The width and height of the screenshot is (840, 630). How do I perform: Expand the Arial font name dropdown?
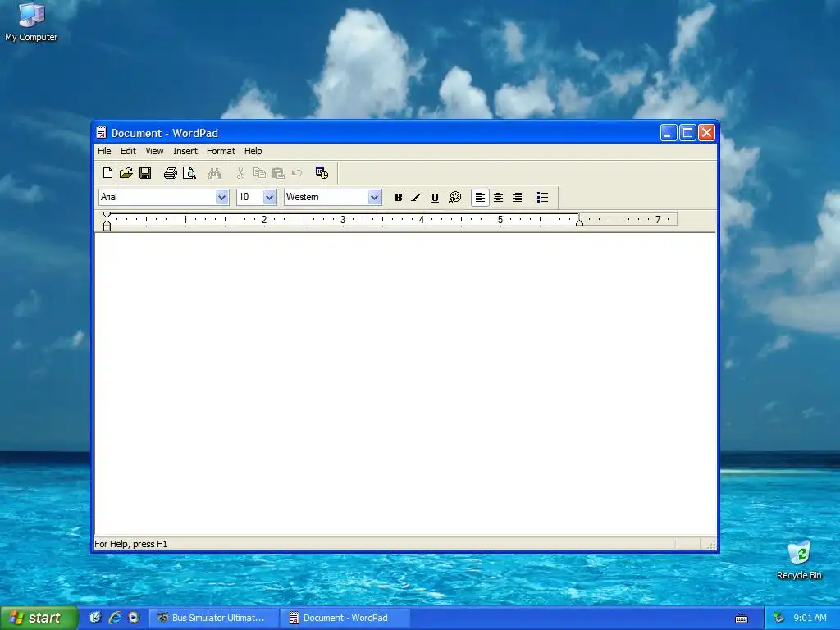point(221,197)
